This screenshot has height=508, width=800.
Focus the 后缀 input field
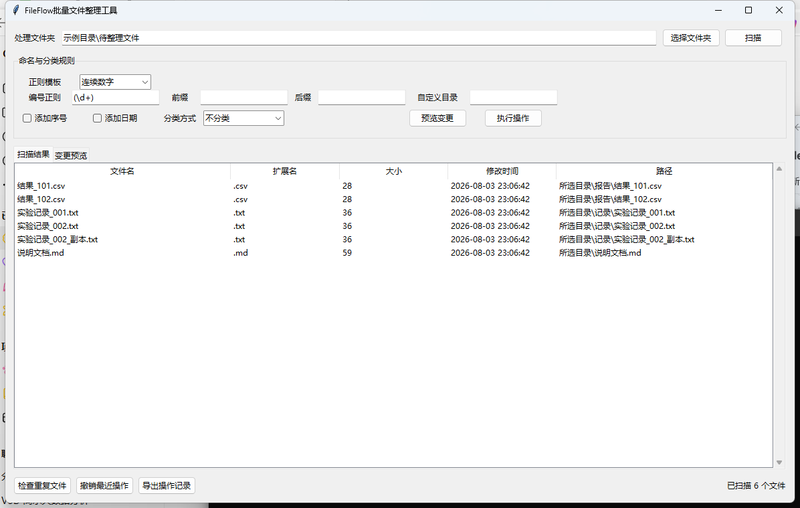[361, 97]
